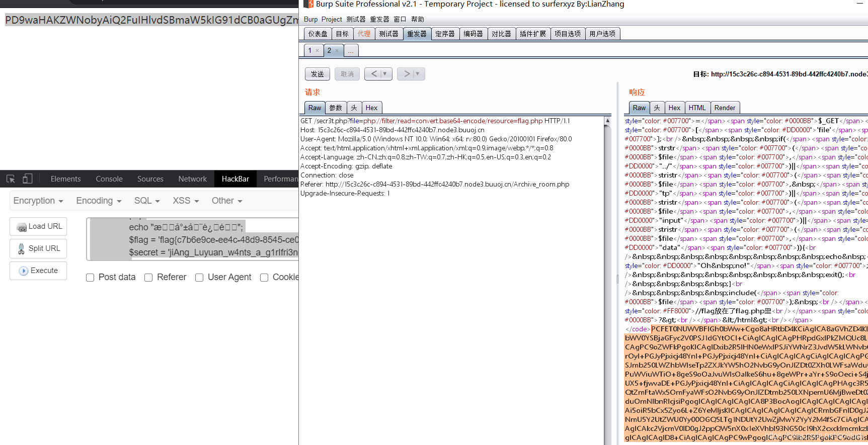The image size is (868, 445).
Task: Click the Burp Suite title bar logo
Action: click(x=308, y=4)
